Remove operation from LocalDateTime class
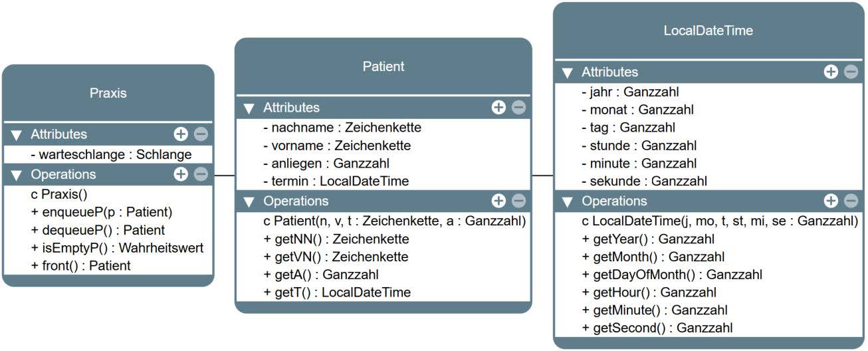Screen dimensions: 868x351 [x=851, y=201]
